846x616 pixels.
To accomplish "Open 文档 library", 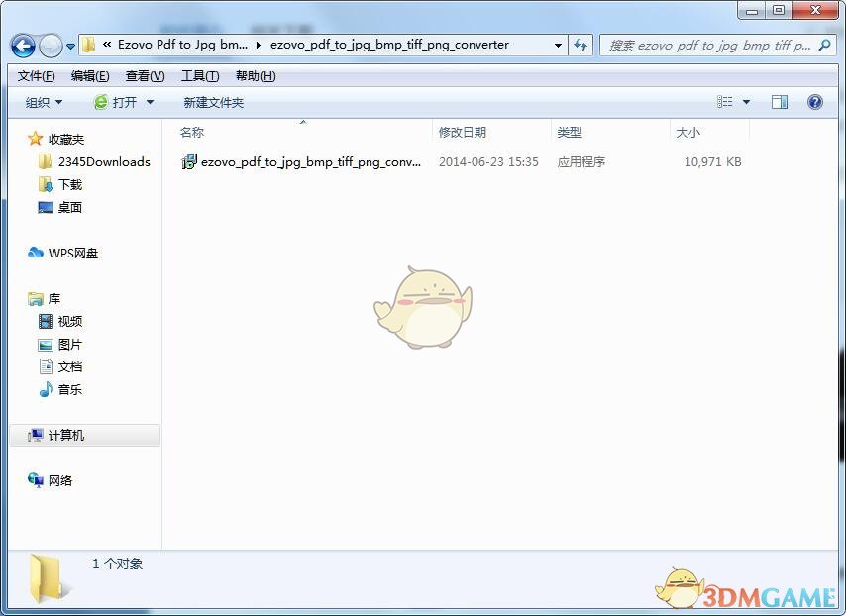I will 70,366.
